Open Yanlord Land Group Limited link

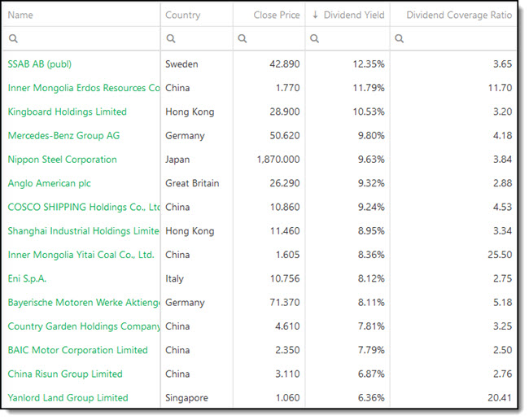click(x=68, y=398)
